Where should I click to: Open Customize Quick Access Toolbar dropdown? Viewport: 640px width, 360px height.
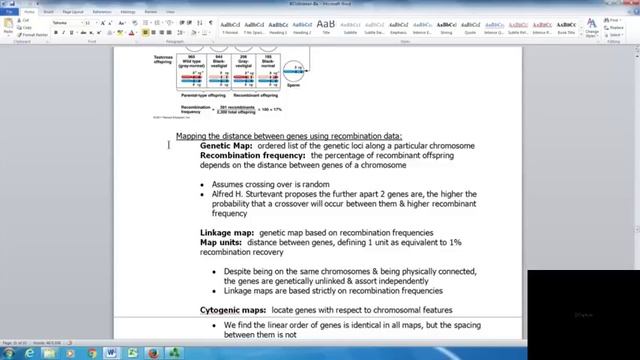point(38,3)
